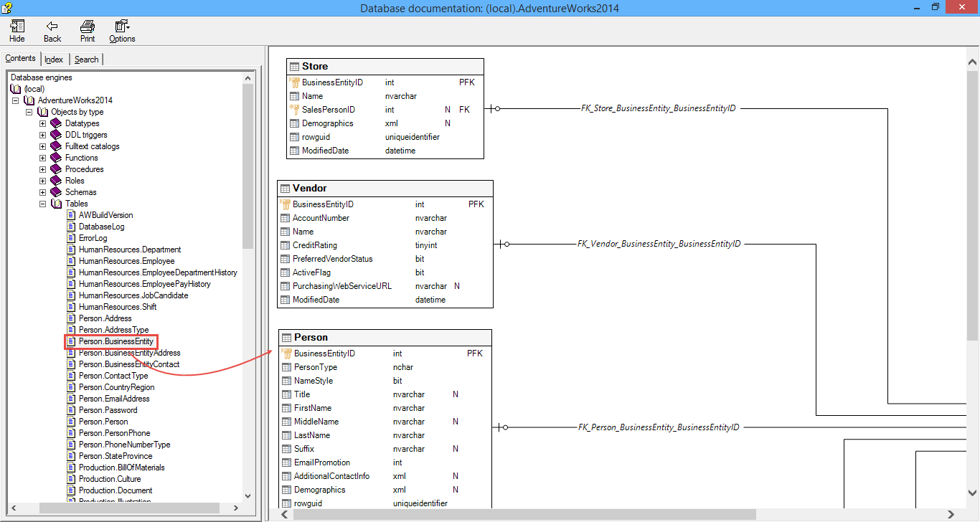Click HumanResources.Shift in the tree
The image size is (980, 522).
118,307
